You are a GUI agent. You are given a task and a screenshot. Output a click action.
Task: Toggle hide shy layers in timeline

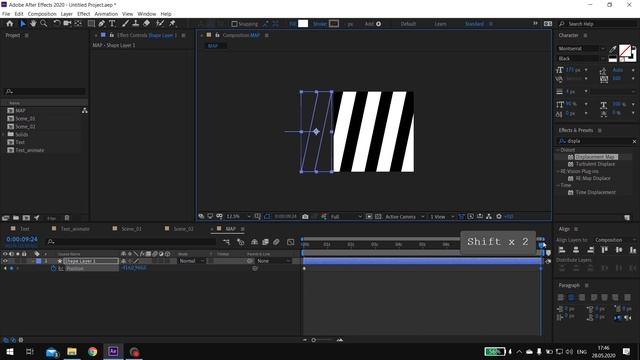pyautogui.click(x=254, y=242)
